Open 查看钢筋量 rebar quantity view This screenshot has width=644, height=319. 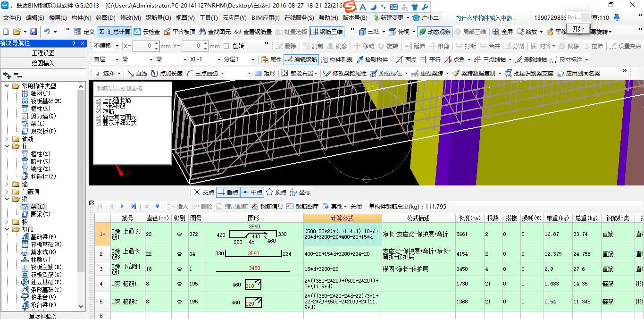(x=253, y=32)
